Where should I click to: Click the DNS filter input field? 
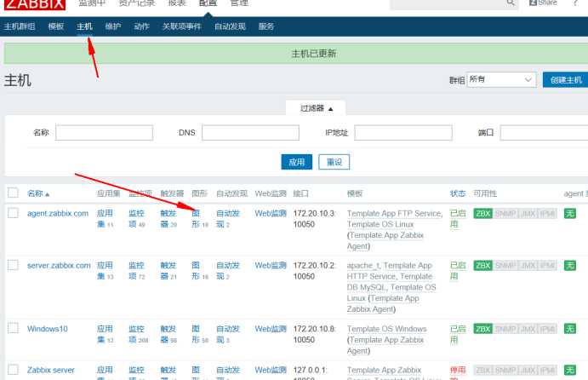[250, 133]
